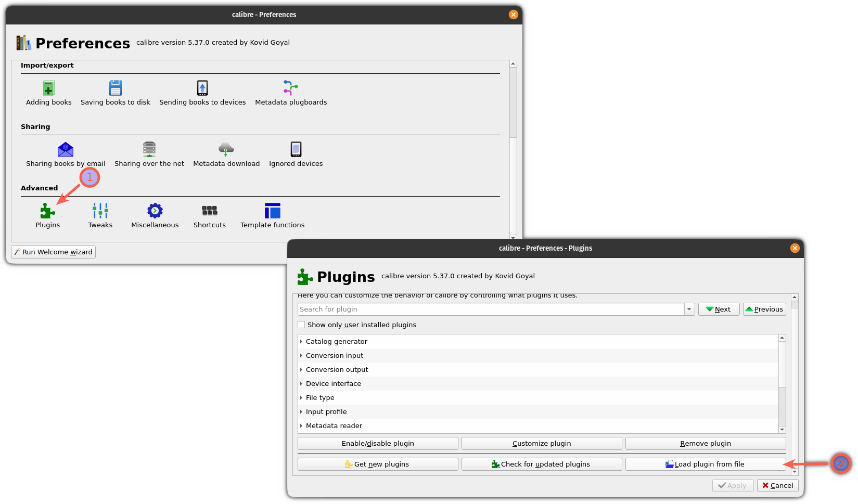Open Sharing books by email settings

click(66, 154)
